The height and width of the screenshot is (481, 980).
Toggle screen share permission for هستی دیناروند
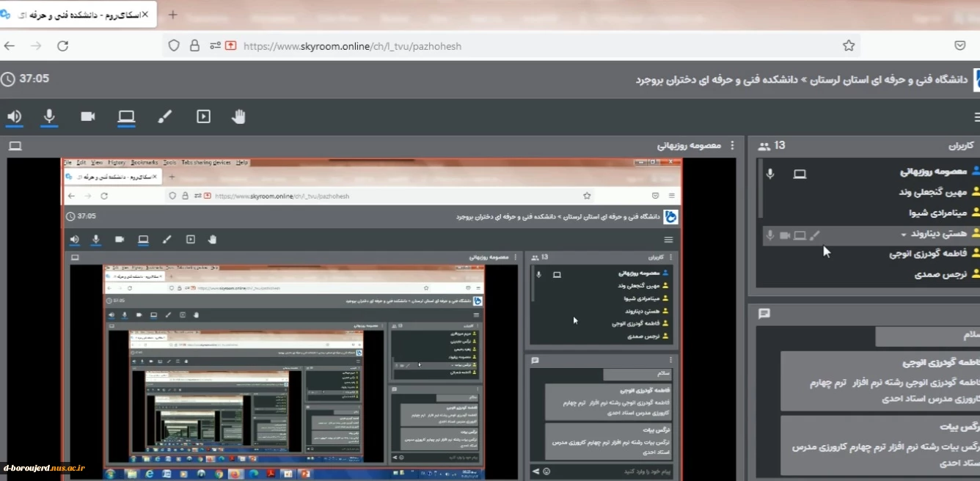click(800, 235)
